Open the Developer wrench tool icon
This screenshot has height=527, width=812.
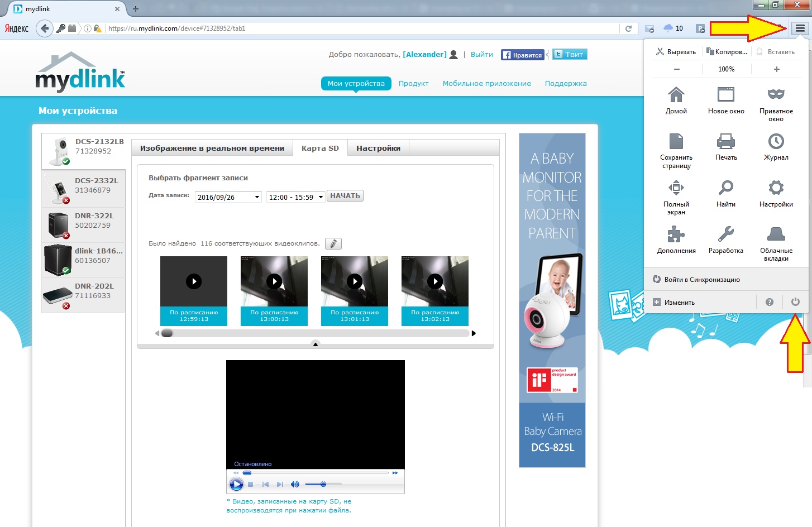tap(725, 234)
